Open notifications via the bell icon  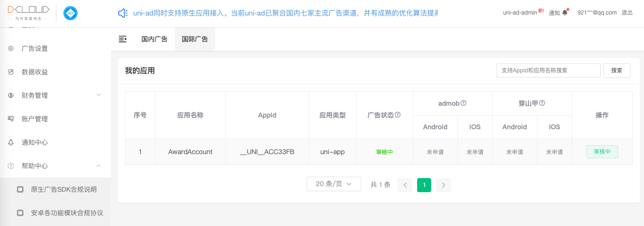coord(565,13)
